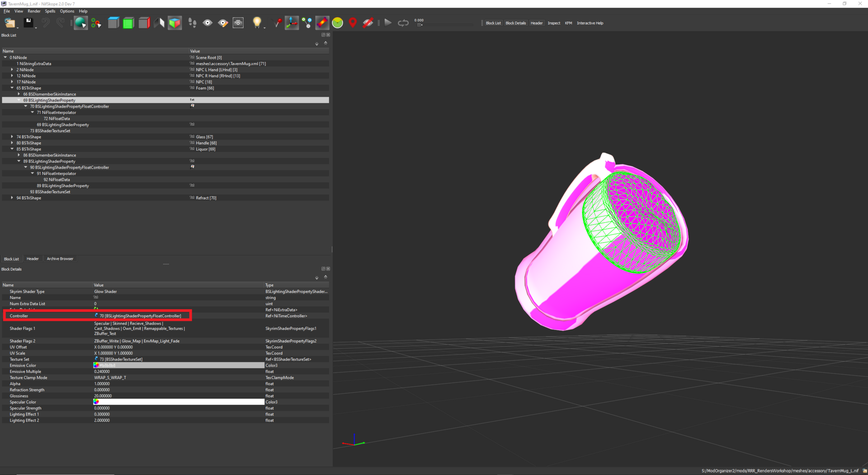
Task: Open the File menu
Action: click(x=7, y=11)
